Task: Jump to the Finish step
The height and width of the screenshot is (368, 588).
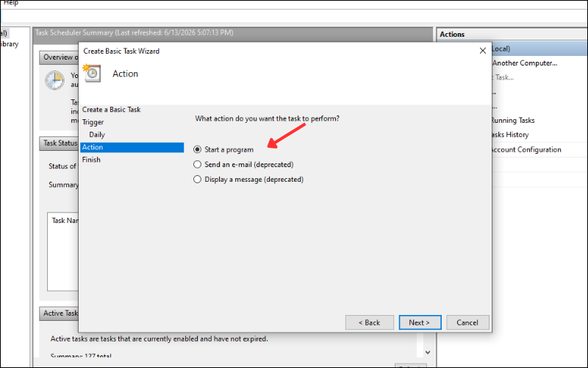Action: coord(91,160)
